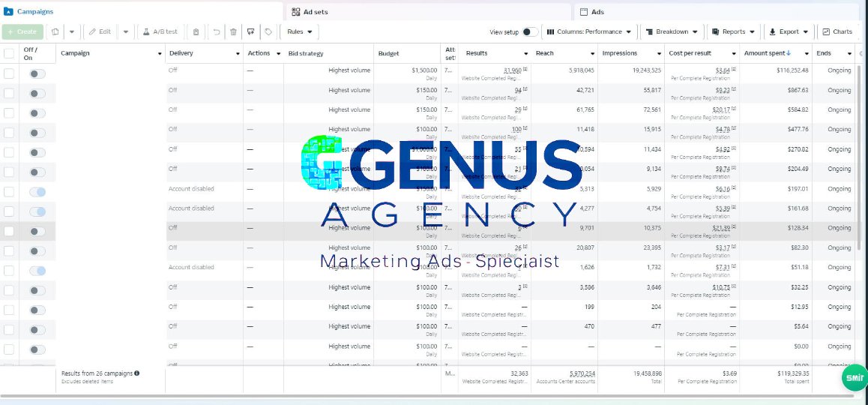Image resolution: width=868 pixels, height=405 pixels.
Task: Open the Duplicate options dropdown arrow
Action: (x=72, y=32)
